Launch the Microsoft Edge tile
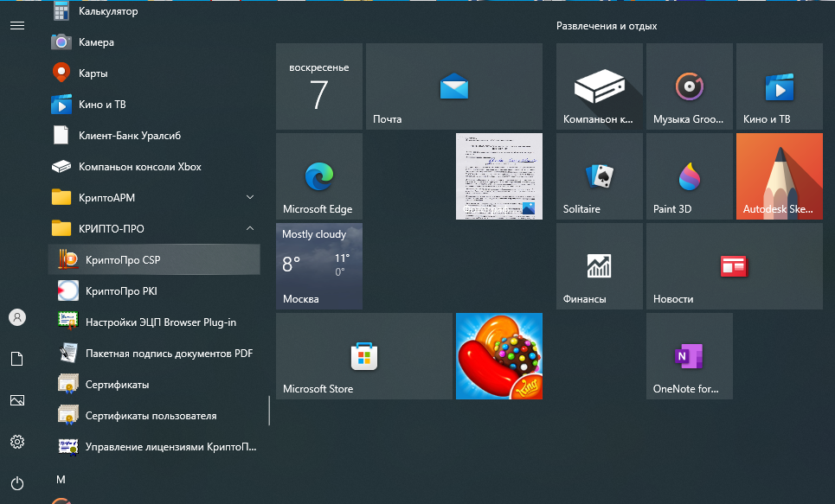Viewport: 835px width, 504px height. (319, 176)
